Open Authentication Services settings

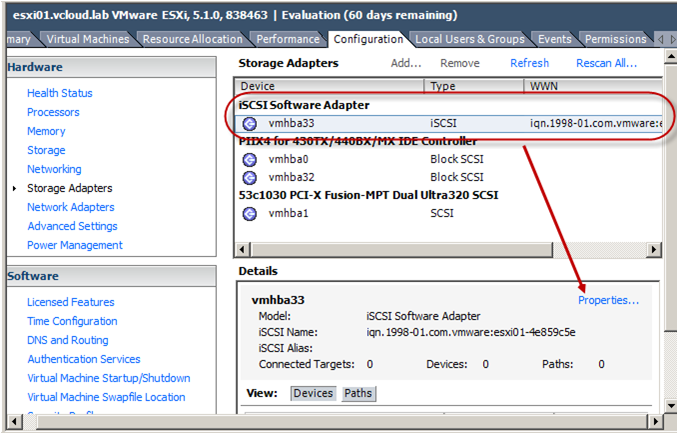coord(84,359)
